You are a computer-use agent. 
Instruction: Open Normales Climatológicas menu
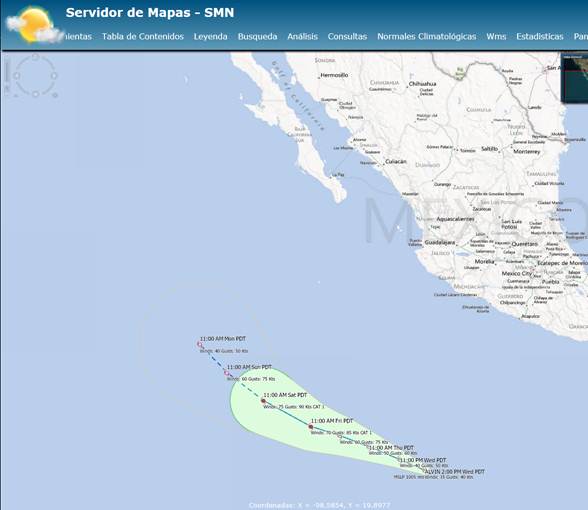point(426,36)
